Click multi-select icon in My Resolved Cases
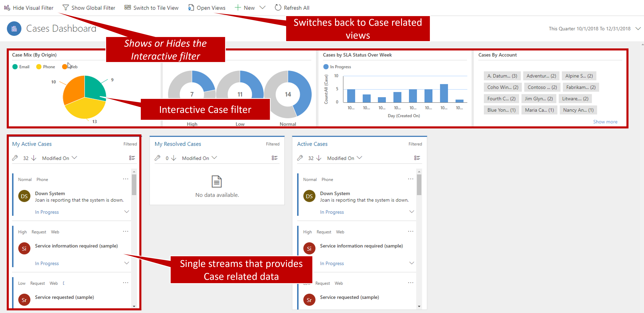Viewport: 644px width, 313px height. [274, 158]
